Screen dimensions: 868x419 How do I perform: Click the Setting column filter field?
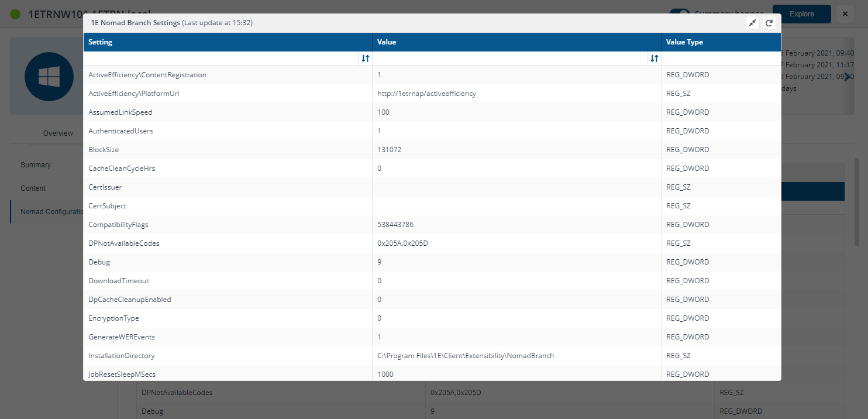pos(221,59)
